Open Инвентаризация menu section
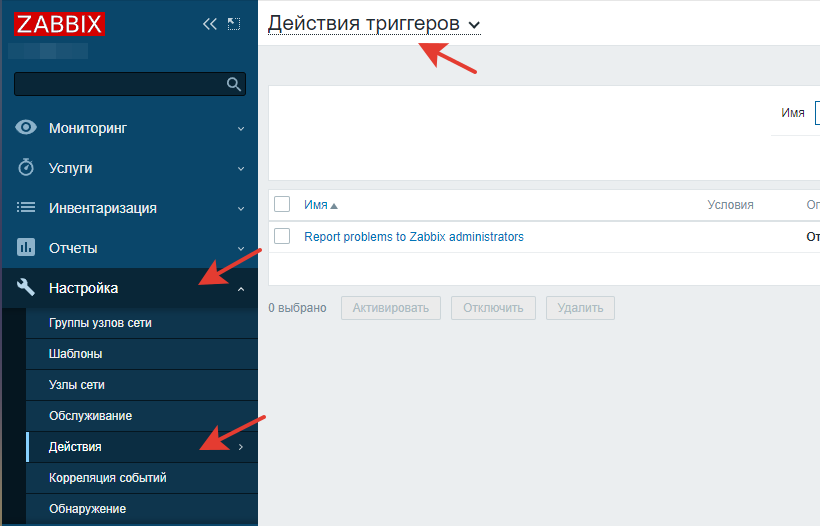 pos(130,208)
